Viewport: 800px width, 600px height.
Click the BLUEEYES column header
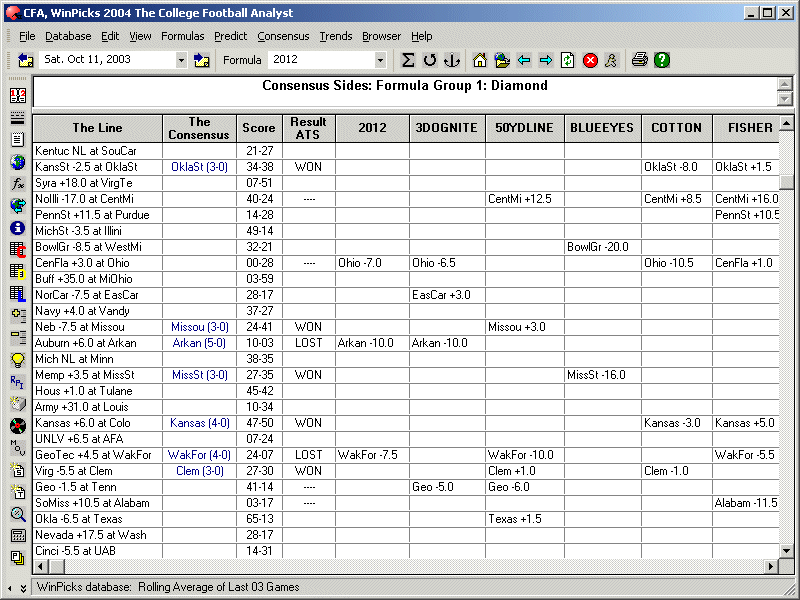click(x=602, y=128)
